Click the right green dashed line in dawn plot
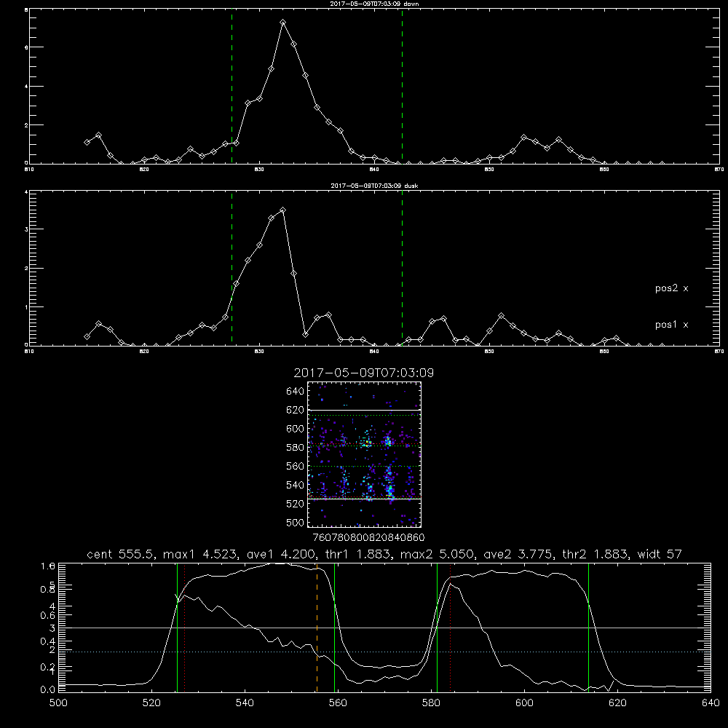The image size is (728, 728). tap(402, 86)
